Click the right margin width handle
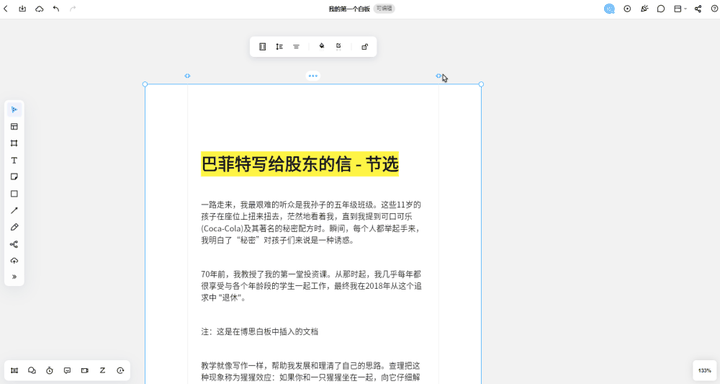Image resolution: width=720 pixels, height=384 pixels. [x=439, y=76]
